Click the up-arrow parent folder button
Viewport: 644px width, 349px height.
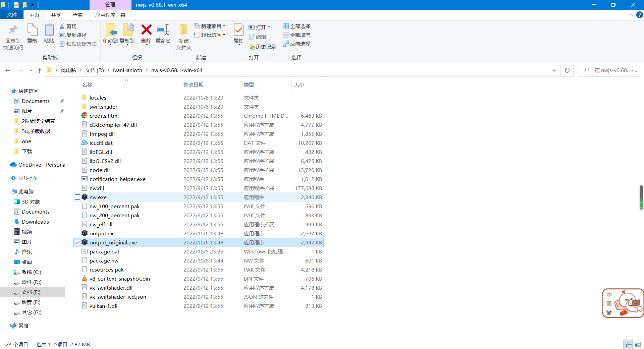(x=40, y=70)
